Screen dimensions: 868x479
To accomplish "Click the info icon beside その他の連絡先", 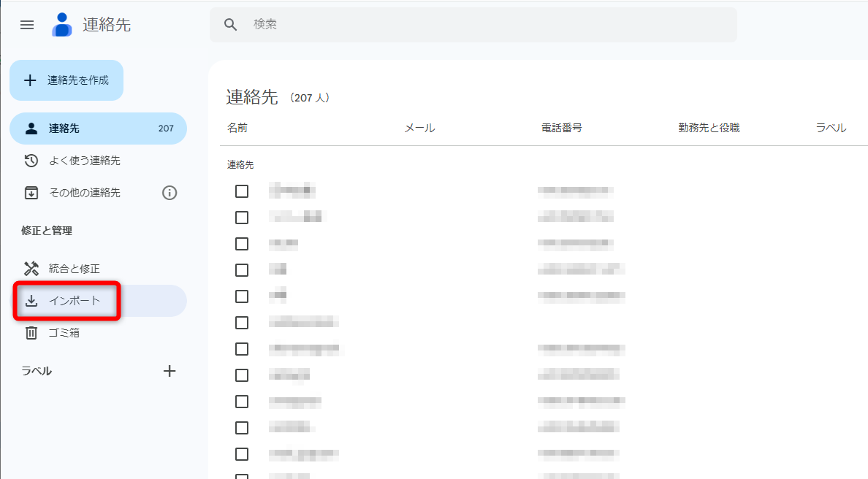I will click(x=170, y=192).
